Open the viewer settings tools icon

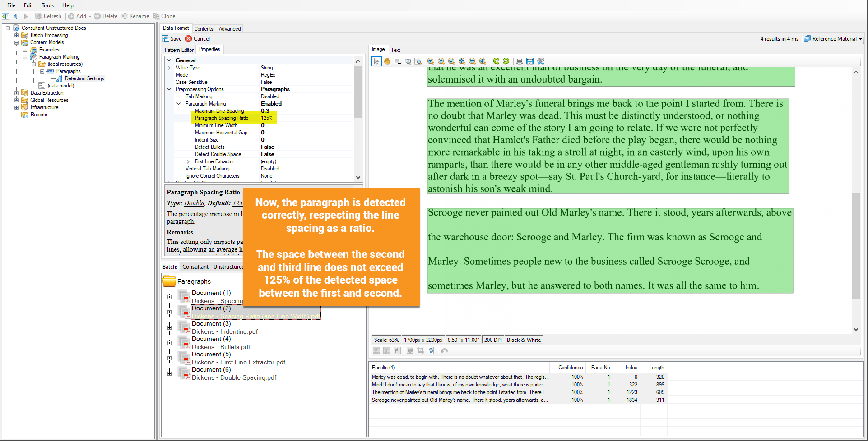click(x=540, y=61)
